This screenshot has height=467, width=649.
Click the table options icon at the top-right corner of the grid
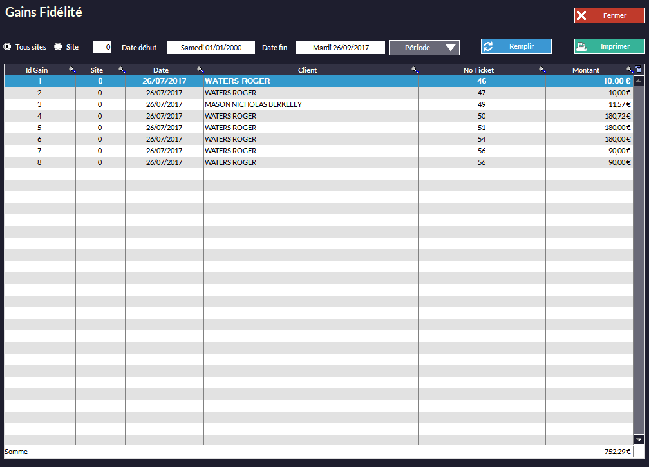(639, 70)
